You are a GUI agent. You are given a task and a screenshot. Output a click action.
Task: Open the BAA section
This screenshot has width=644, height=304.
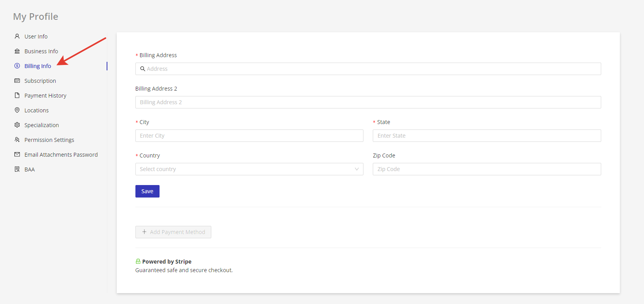[x=30, y=169]
